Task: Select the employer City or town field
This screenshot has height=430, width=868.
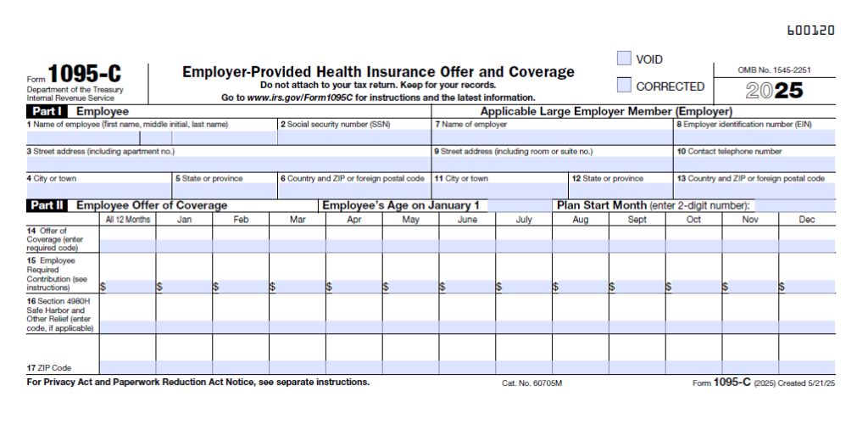Action: point(499,191)
